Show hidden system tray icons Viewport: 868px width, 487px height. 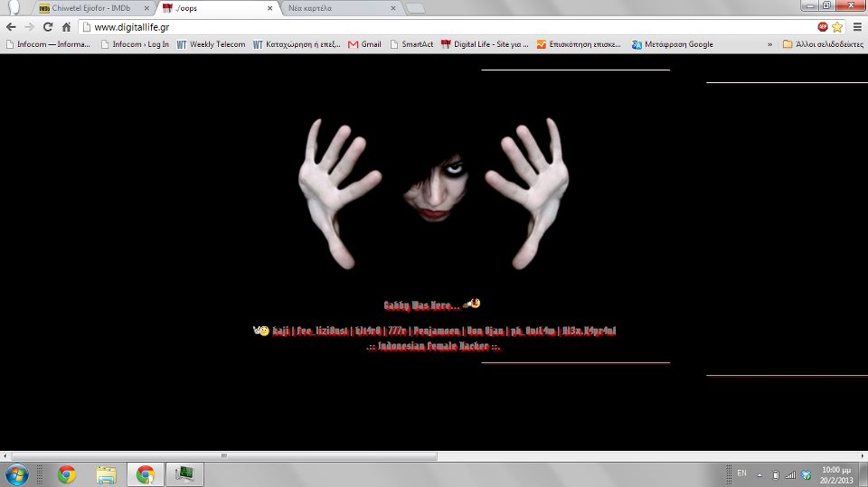coord(759,474)
